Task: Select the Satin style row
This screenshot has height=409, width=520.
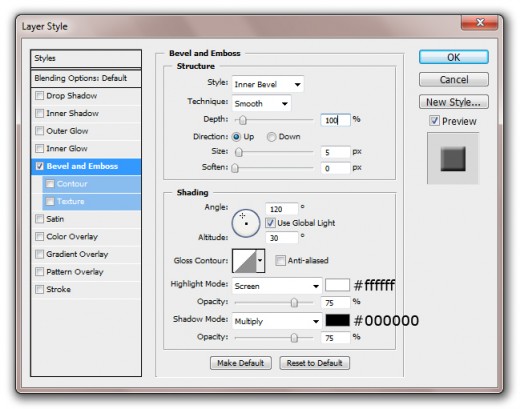Action: (86, 219)
